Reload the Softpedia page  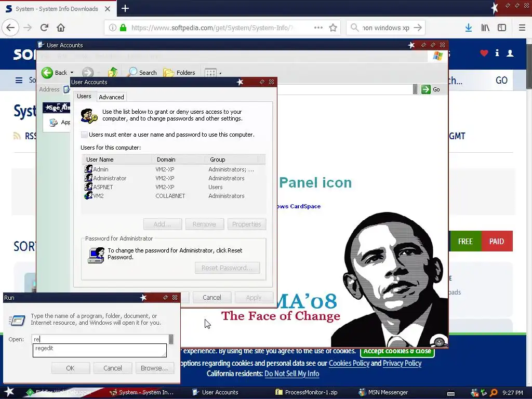44,28
